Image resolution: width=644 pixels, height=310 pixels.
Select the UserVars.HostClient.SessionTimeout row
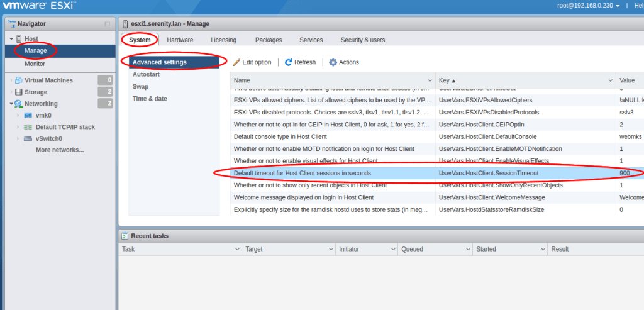[437, 174]
